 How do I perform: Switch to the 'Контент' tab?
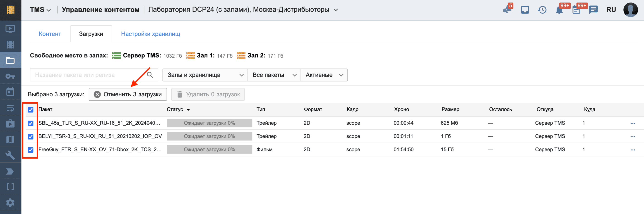[50, 34]
